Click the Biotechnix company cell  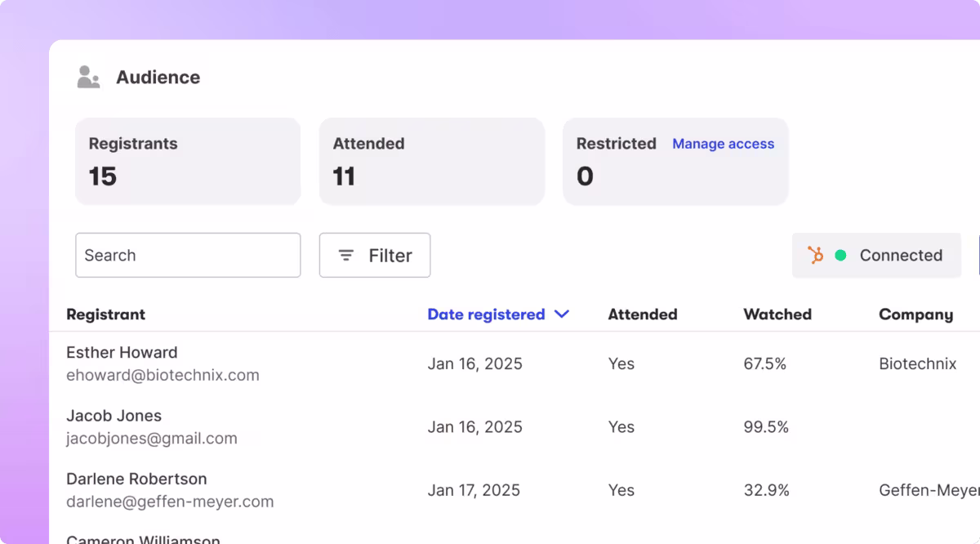pyautogui.click(x=917, y=364)
